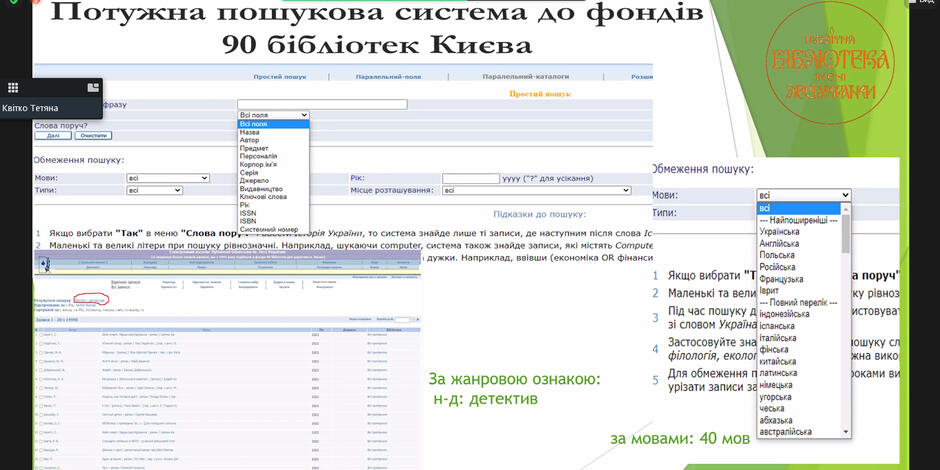The width and height of the screenshot is (940, 470).
Task: Click language list scroll-up arrow
Action: pyautogui.click(x=846, y=208)
